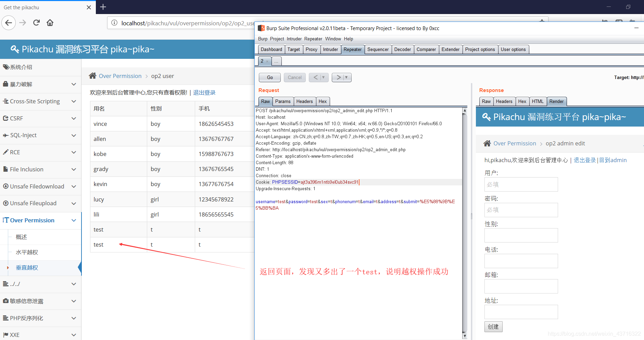Click the edit icon beside CSRF

(x=6, y=118)
